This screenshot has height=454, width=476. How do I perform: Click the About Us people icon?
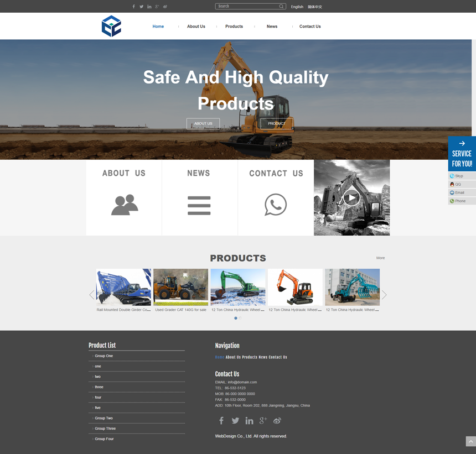tap(124, 205)
